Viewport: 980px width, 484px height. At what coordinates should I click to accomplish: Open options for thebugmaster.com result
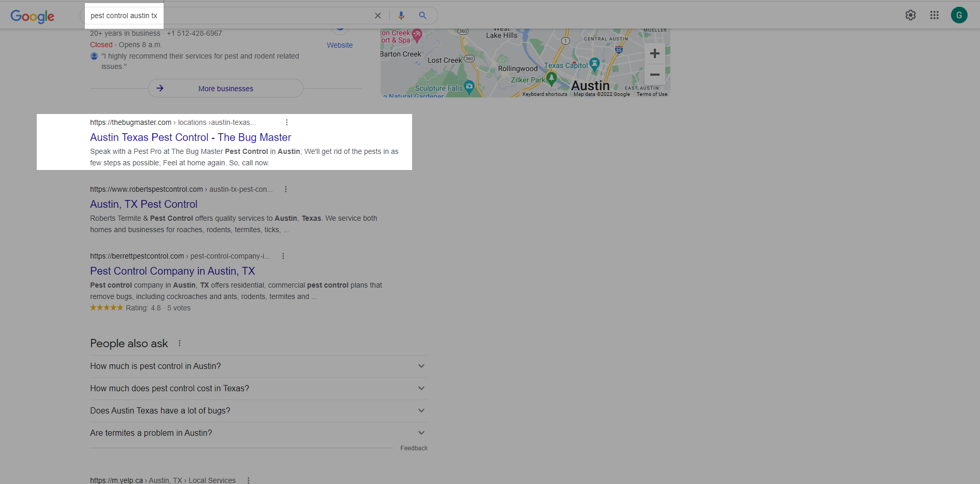pos(287,122)
